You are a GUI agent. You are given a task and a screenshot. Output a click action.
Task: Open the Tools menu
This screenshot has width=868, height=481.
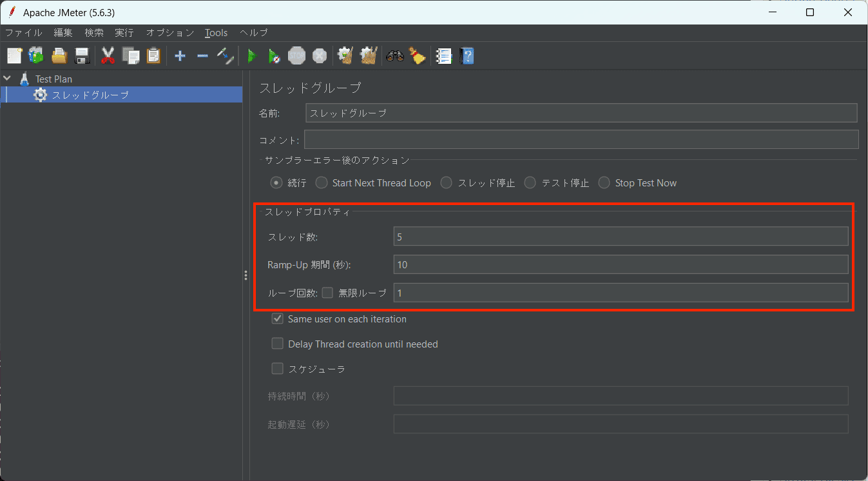pyautogui.click(x=217, y=32)
